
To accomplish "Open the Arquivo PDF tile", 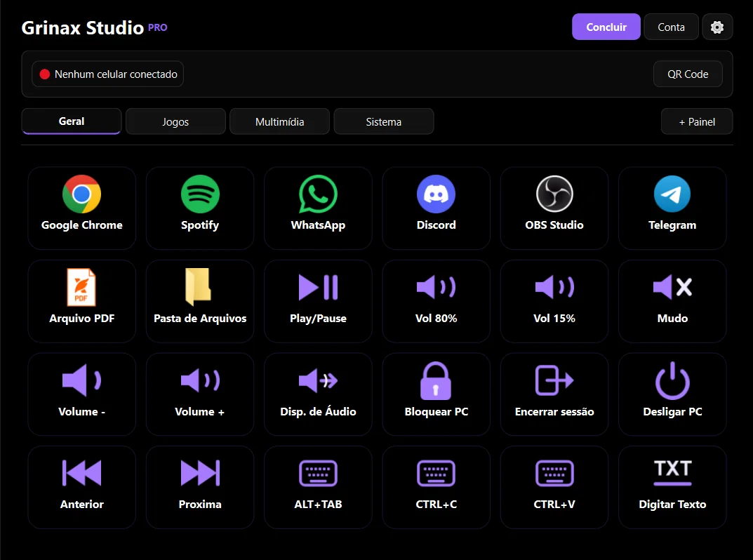I will (81, 301).
